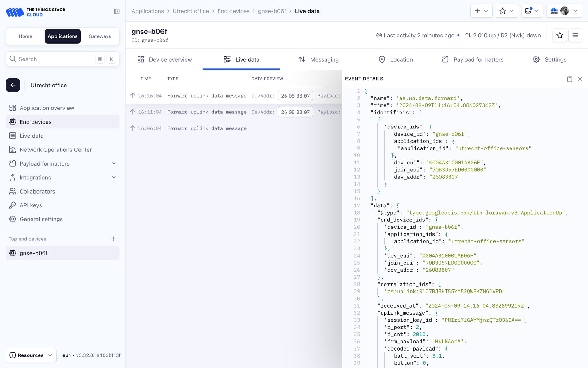
Task: Add a top end device with the plus icon
Action: tap(113, 239)
